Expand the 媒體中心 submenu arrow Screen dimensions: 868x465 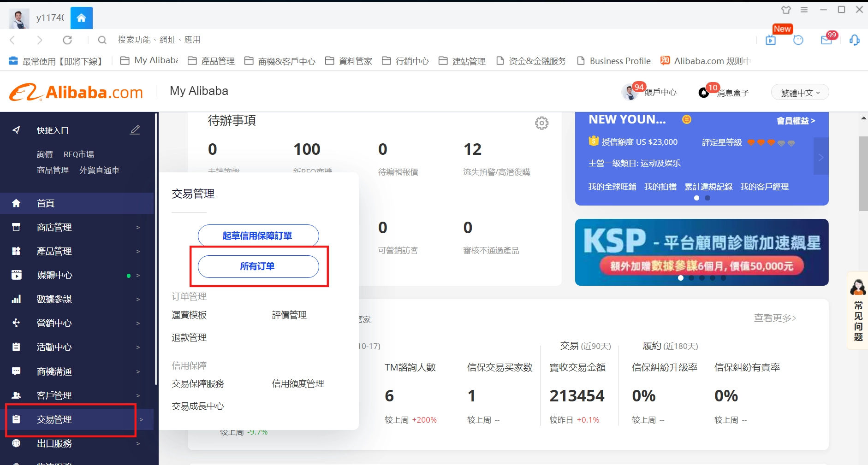138,276
